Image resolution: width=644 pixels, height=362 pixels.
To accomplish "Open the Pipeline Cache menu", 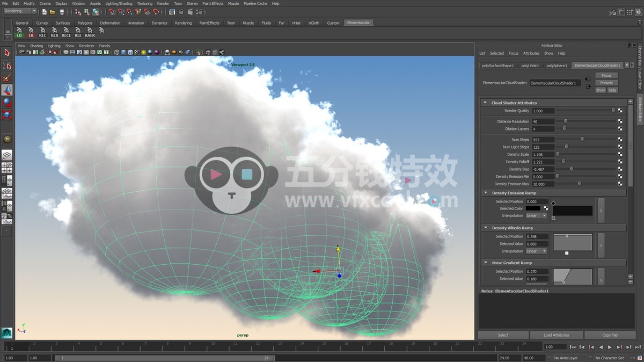I will [255, 3].
